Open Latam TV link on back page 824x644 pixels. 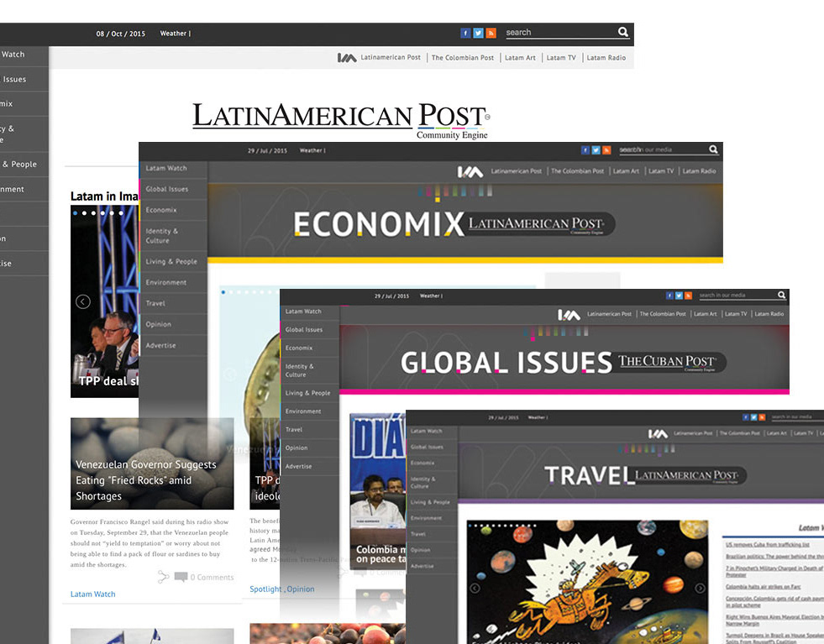pyautogui.click(x=561, y=58)
